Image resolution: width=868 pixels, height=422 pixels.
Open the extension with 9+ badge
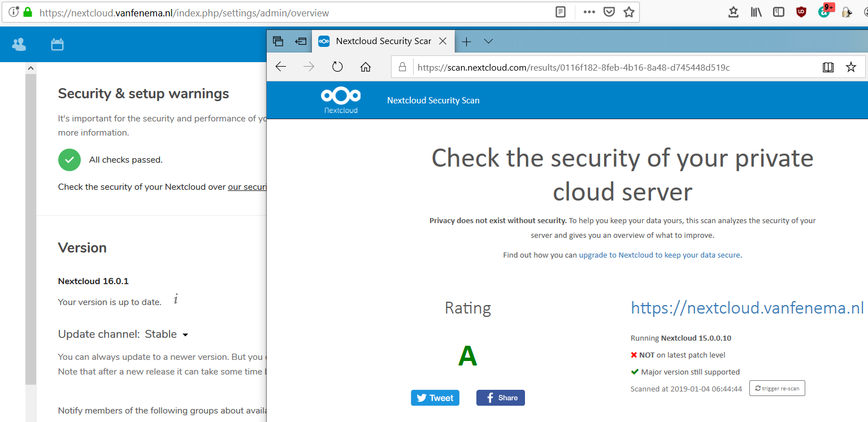pyautogui.click(x=826, y=10)
